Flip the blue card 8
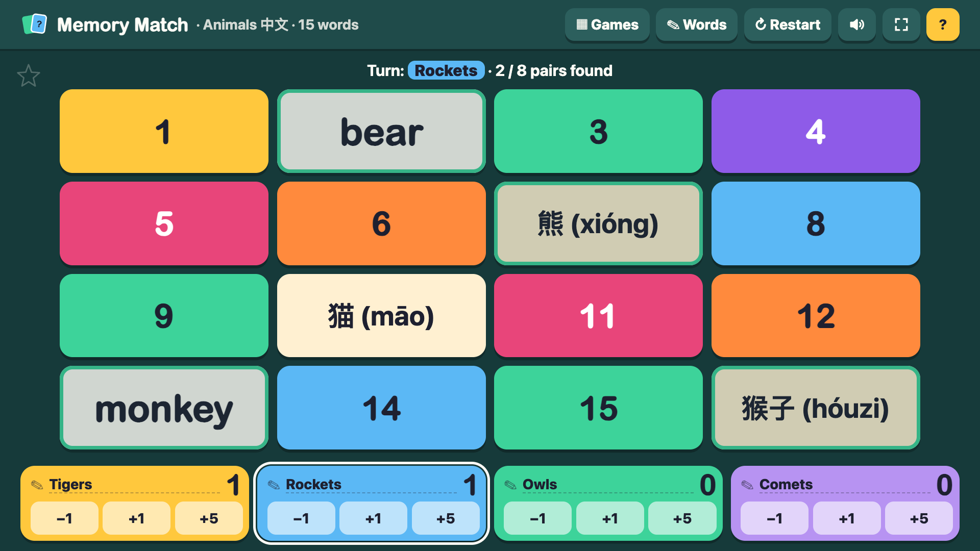 [816, 223]
